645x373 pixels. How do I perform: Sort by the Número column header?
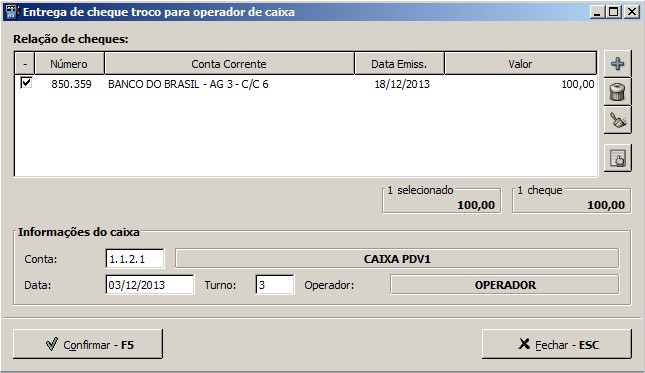[69, 64]
